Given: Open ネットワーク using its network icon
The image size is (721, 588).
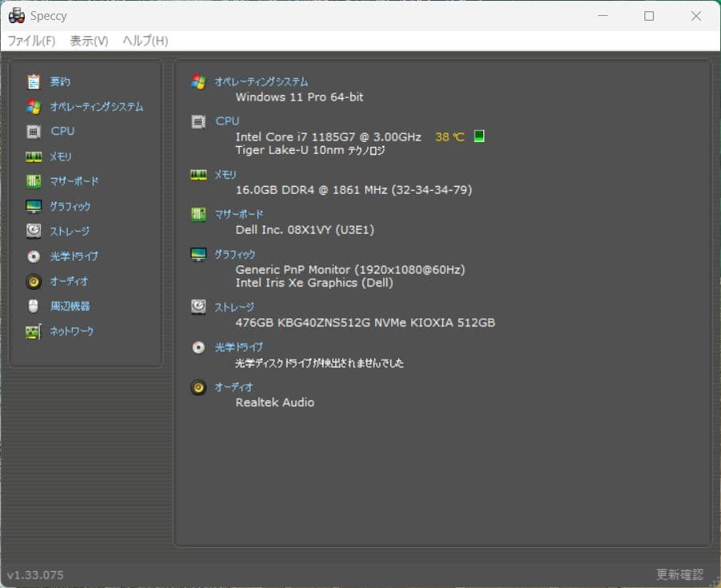Looking at the screenshot, I should pyautogui.click(x=32, y=331).
